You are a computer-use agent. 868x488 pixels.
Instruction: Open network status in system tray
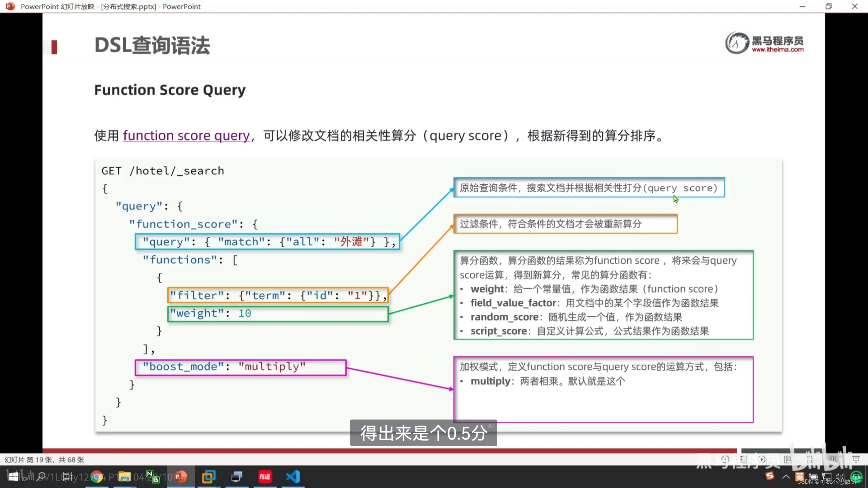pyautogui.click(x=827, y=477)
